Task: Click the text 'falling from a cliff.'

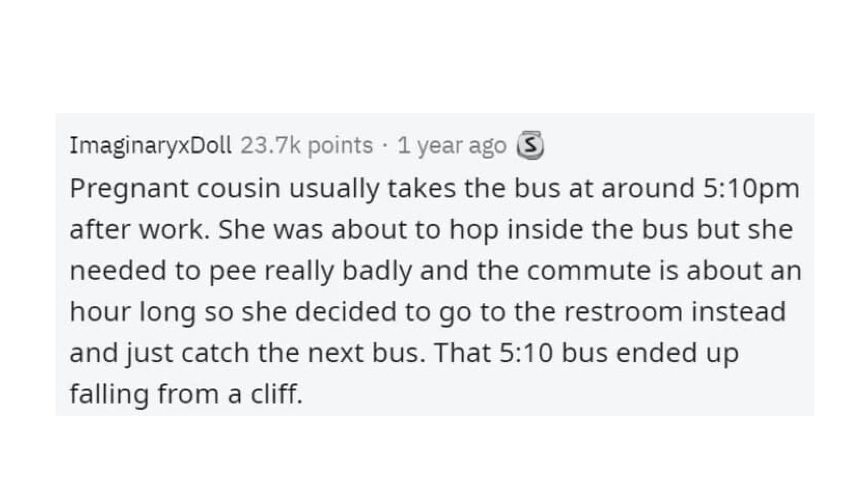Action: tap(186, 394)
